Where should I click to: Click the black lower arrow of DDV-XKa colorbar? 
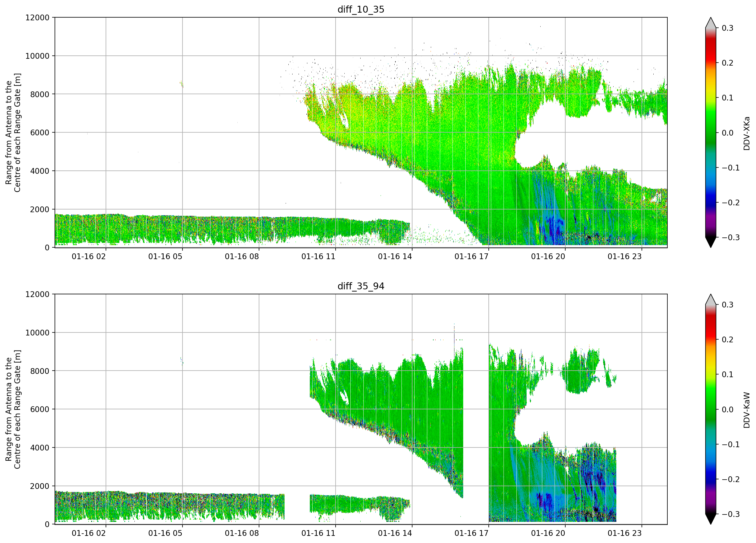click(x=711, y=242)
